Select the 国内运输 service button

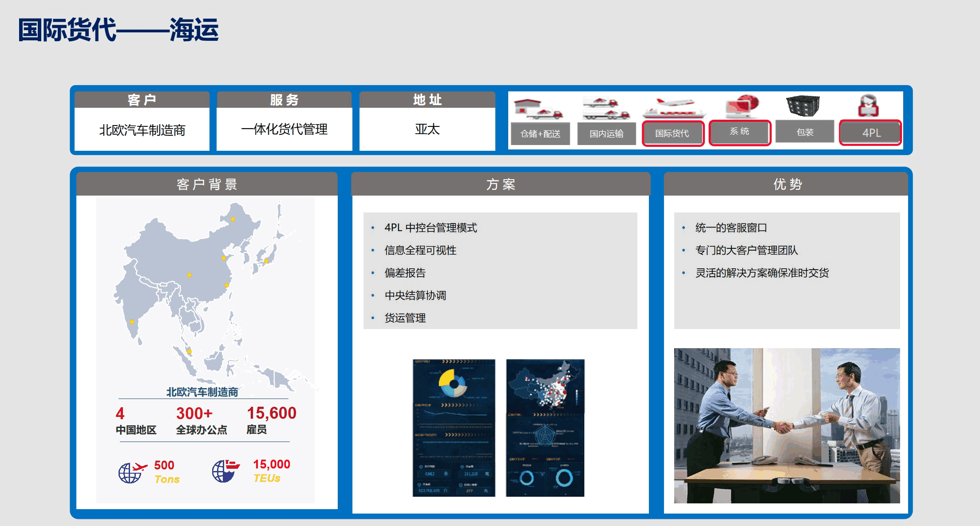[606, 133]
